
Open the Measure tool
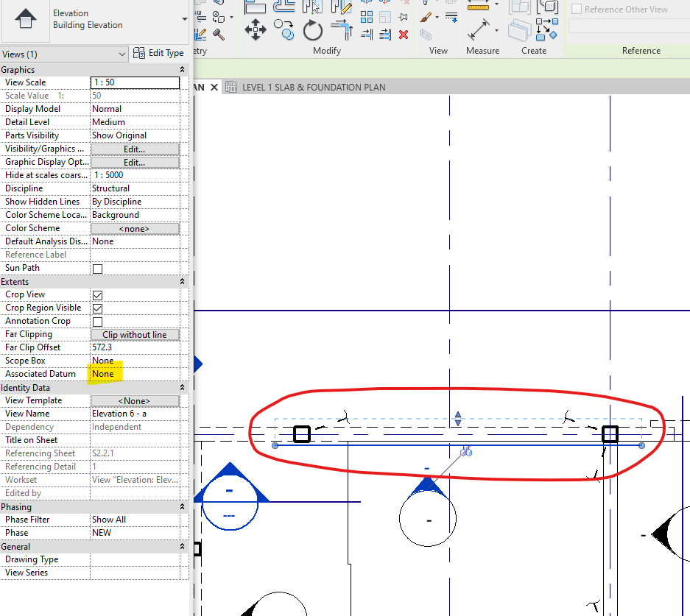coord(477,31)
